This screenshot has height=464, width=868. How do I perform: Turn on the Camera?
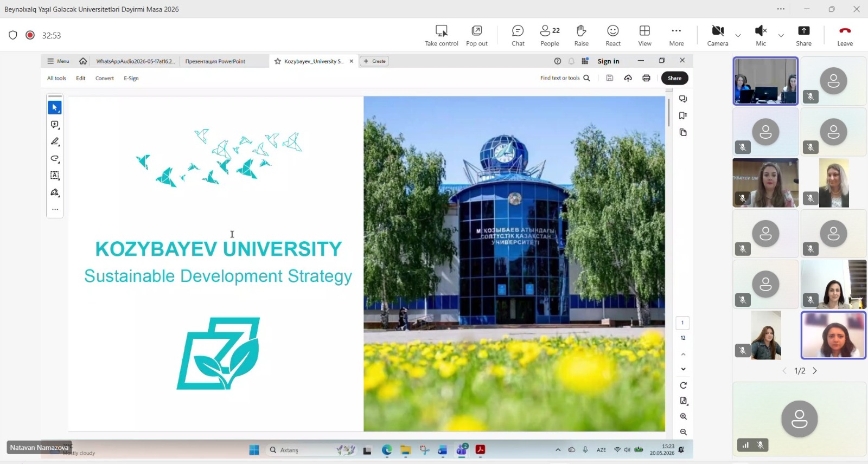718,36
